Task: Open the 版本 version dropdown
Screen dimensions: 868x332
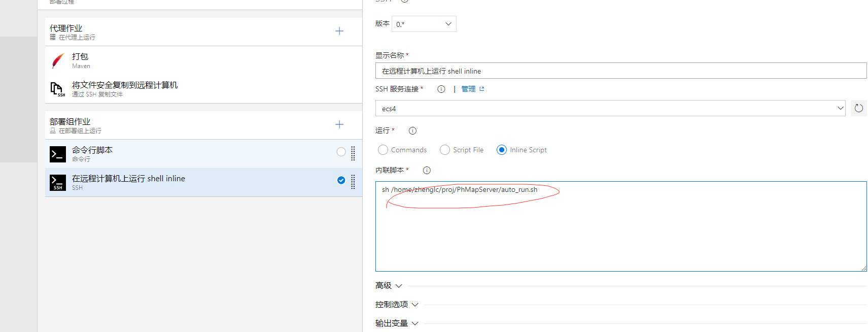Action: [x=424, y=24]
